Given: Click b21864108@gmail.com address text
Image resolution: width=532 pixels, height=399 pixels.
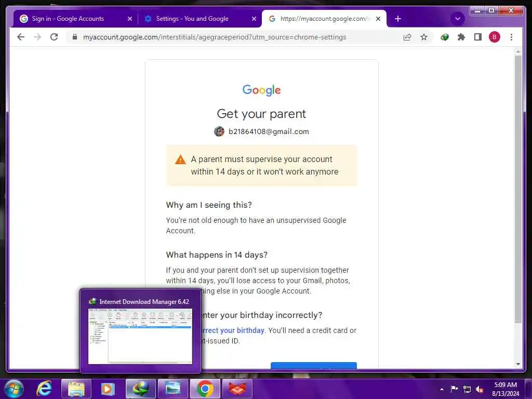Looking at the screenshot, I should [269, 131].
